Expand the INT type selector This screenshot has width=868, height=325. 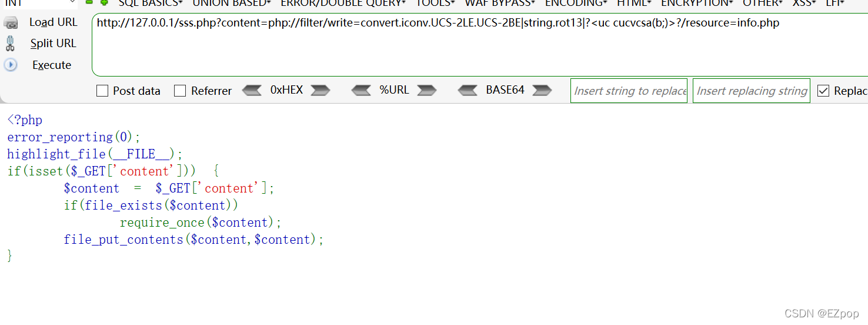coord(39,3)
